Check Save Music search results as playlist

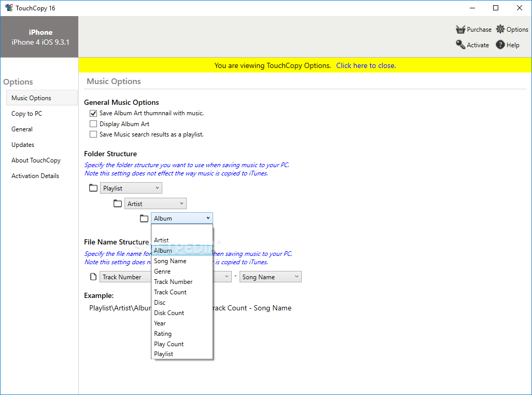[x=93, y=134]
